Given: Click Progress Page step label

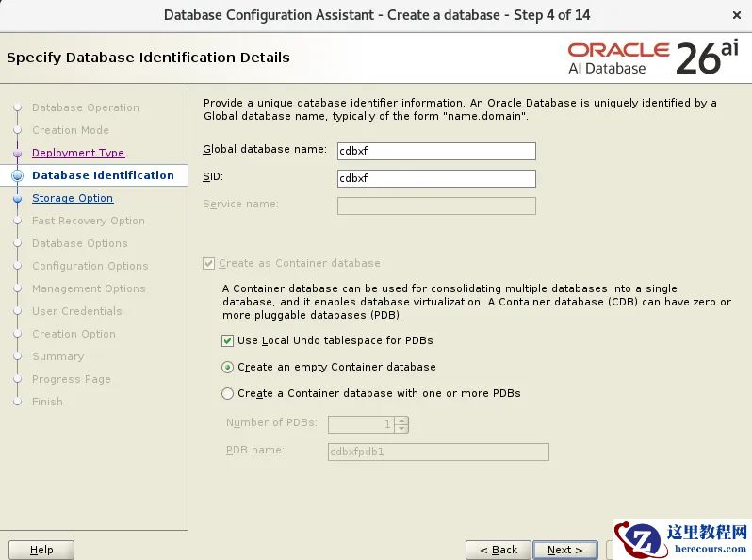Looking at the screenshot, I should (x=72, y=379).
